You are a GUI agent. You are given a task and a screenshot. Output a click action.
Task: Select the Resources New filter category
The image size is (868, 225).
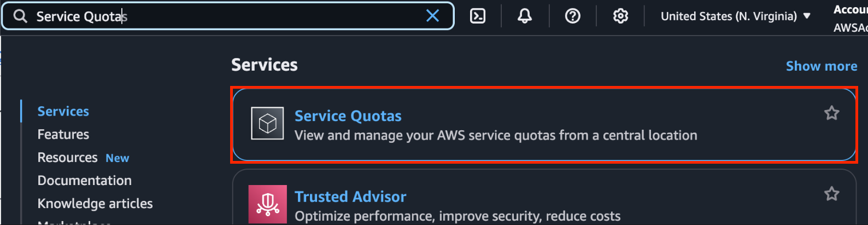[x=83, y=158]
